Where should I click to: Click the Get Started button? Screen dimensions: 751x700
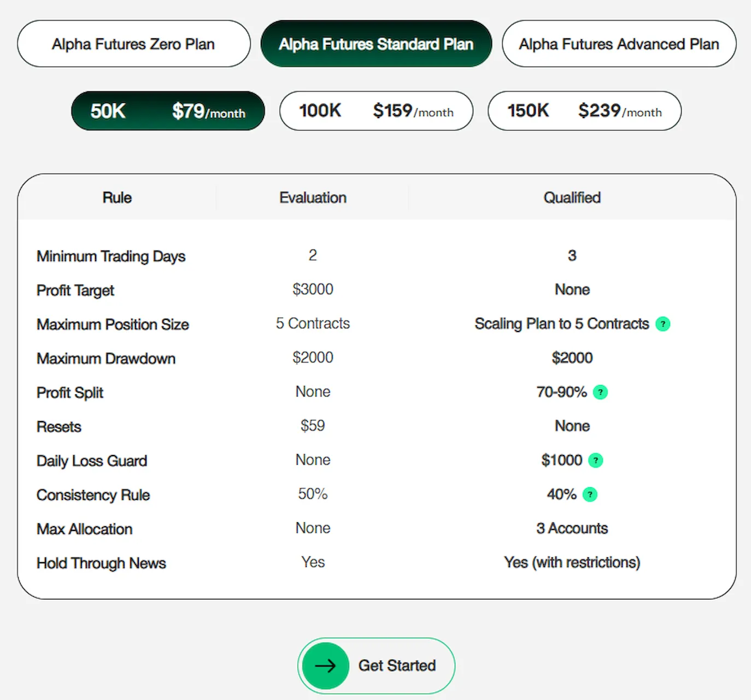[375, 666]
